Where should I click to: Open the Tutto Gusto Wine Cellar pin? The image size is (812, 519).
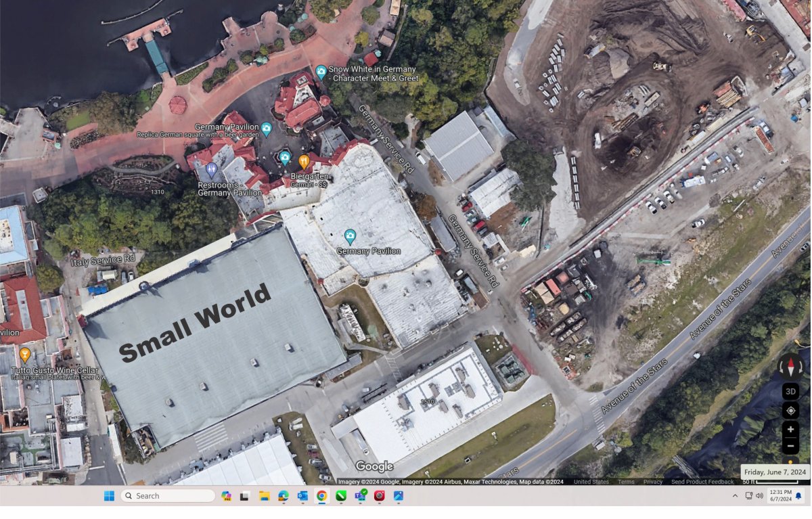(x=25, y=354)
